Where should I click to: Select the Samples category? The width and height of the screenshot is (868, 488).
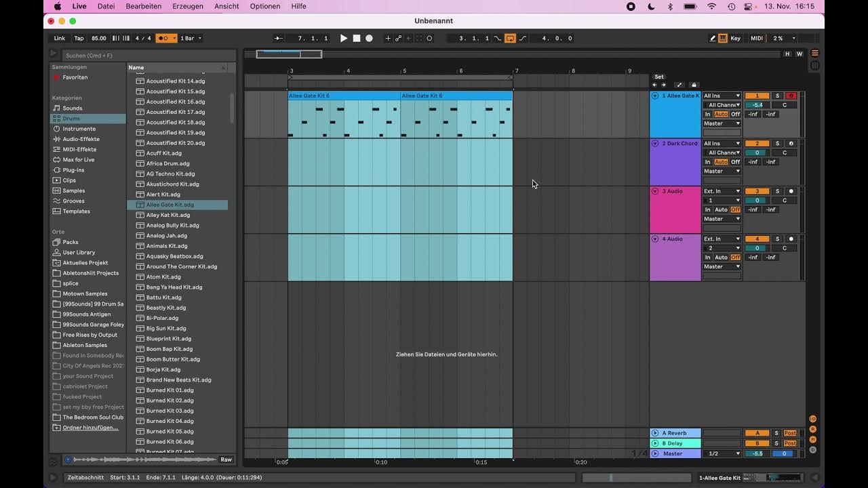point(73,190)
